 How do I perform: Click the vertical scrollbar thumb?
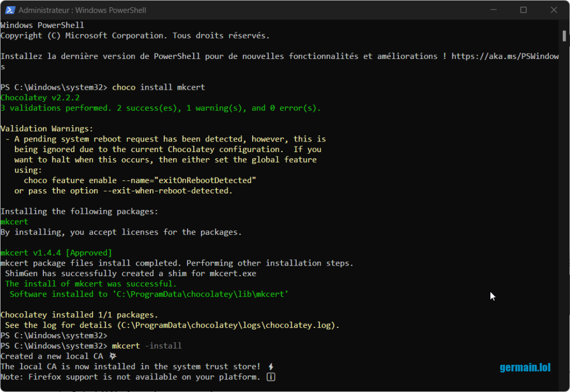tap(564, 36)
